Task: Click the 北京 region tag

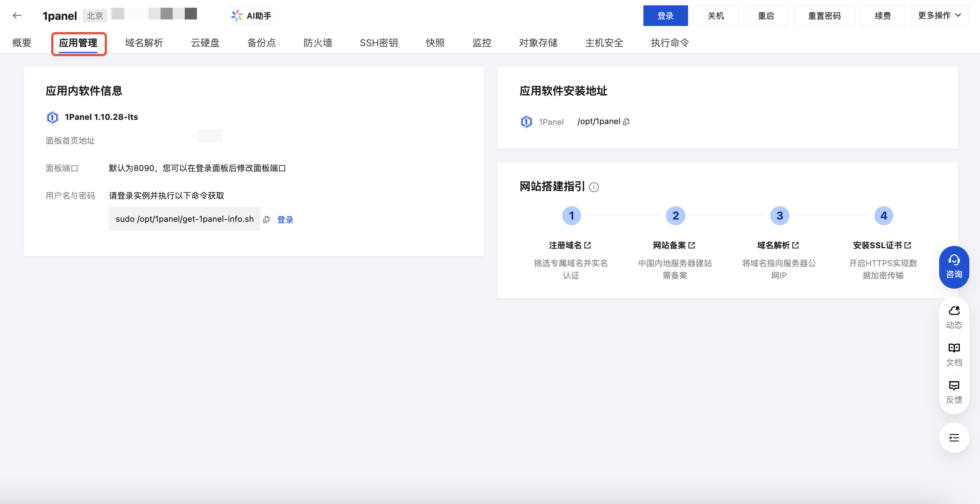Action: pyautogui.click(x=95, y=16)
